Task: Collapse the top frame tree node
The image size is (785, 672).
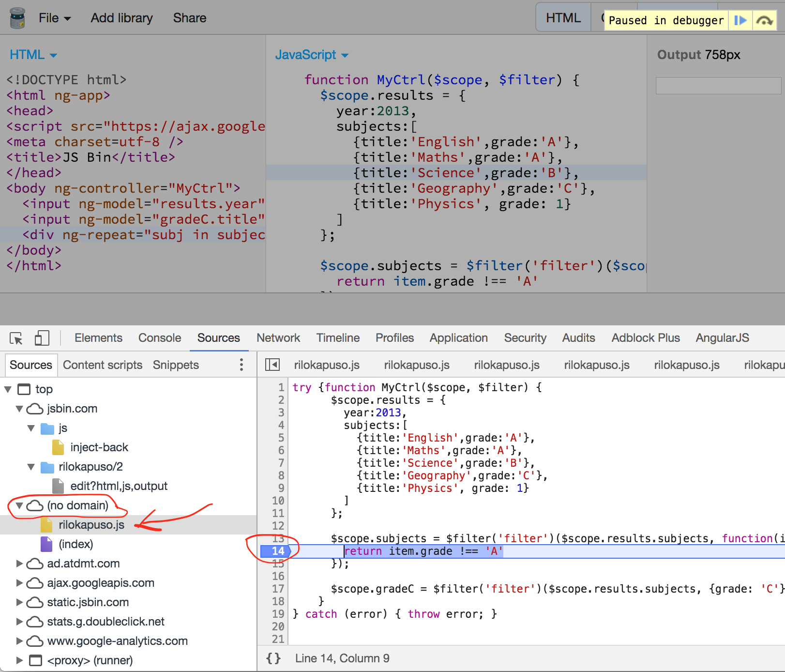Action: click(x=8, y=389)
